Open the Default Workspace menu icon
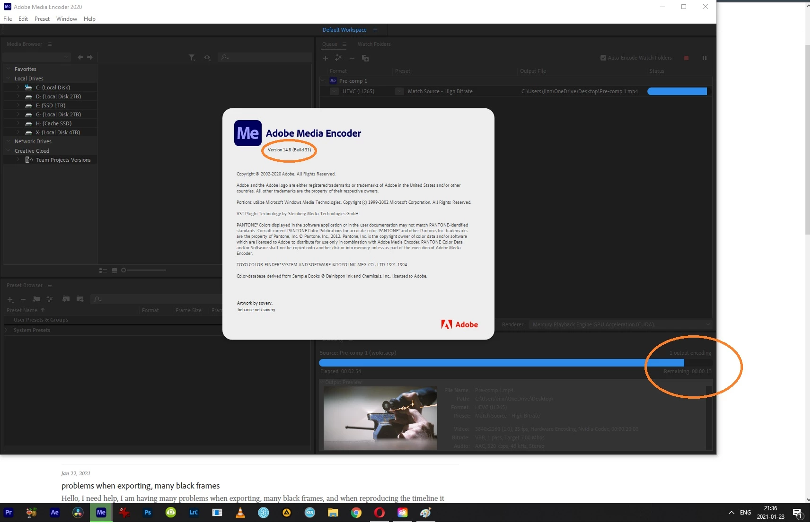This screenshot has height=524, width=812. tap(375, 30)
